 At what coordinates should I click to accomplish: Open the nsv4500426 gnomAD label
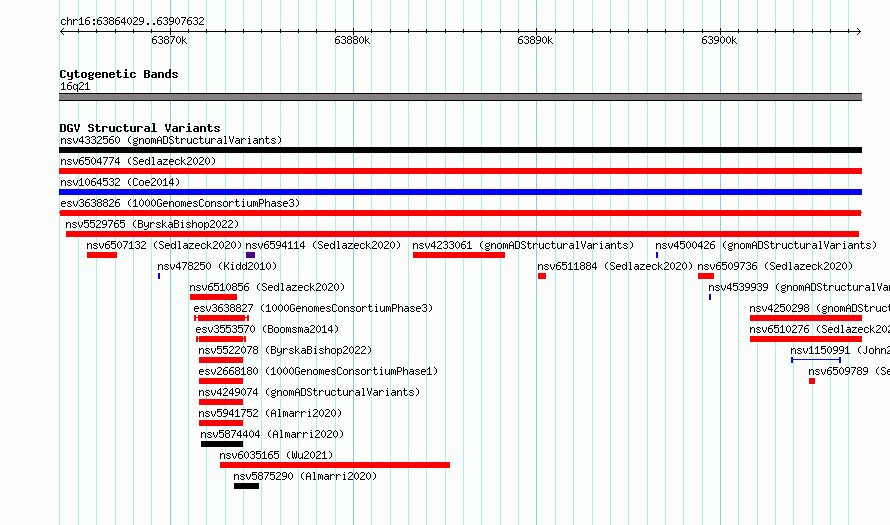(x=766, y=245)
